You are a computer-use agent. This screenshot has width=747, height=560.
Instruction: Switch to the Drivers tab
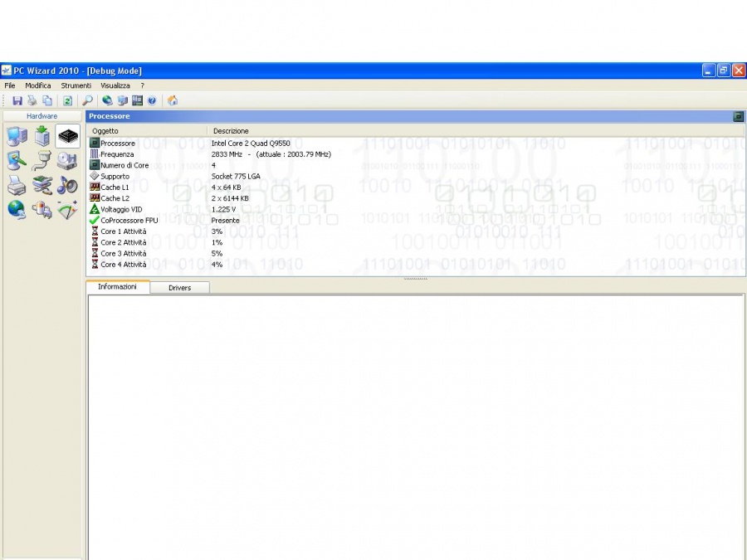click(179, 288)
